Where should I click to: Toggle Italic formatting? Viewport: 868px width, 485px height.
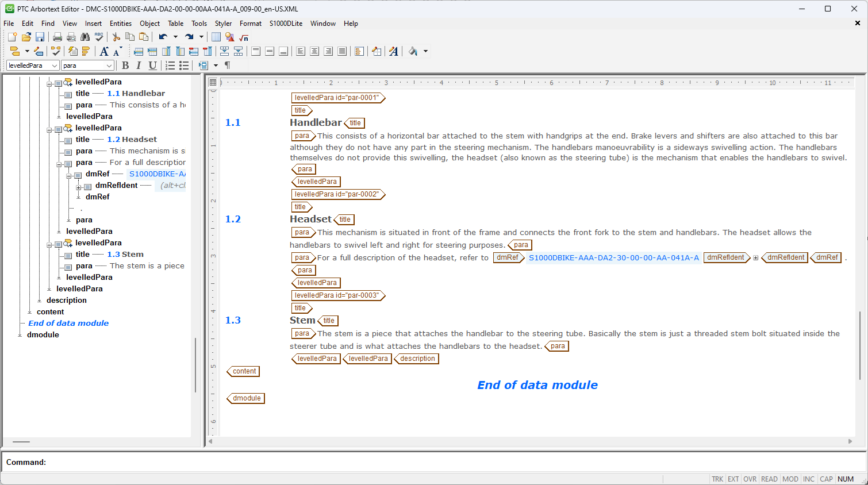coord(139,66)
